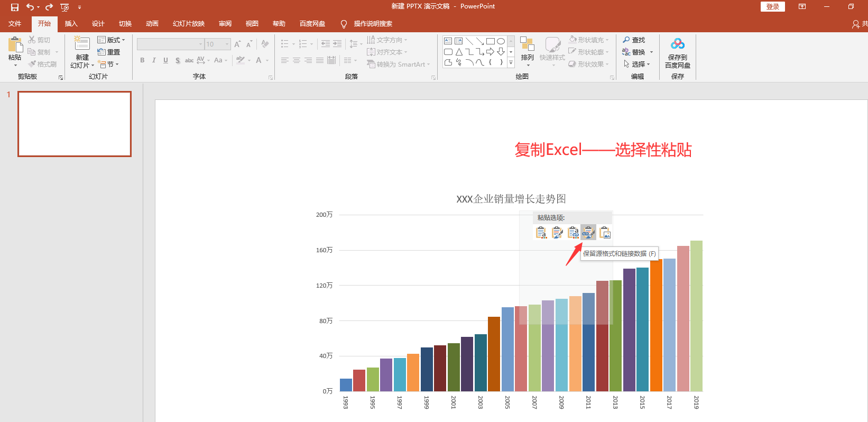868x422 pixels.
Task: Select the text box shape in gallery
Action: point(448,41)
